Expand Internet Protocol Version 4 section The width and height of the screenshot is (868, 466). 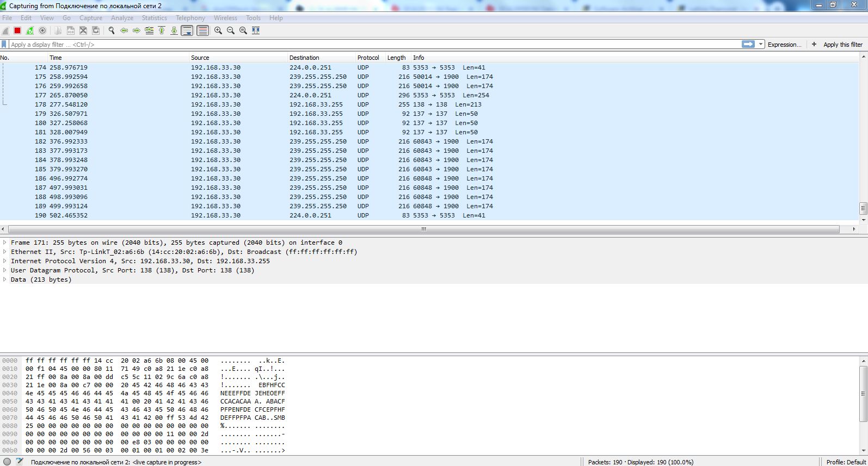(x=5, y=261)
